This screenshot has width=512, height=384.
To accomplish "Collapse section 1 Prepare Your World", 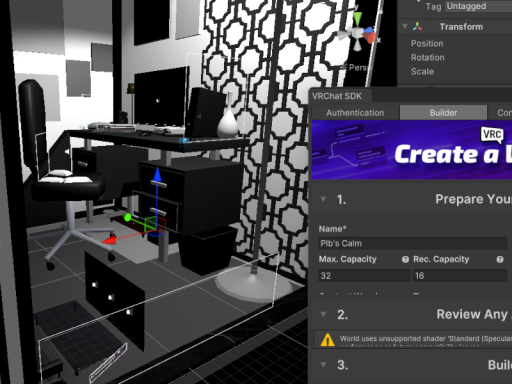I will [323, 199].
